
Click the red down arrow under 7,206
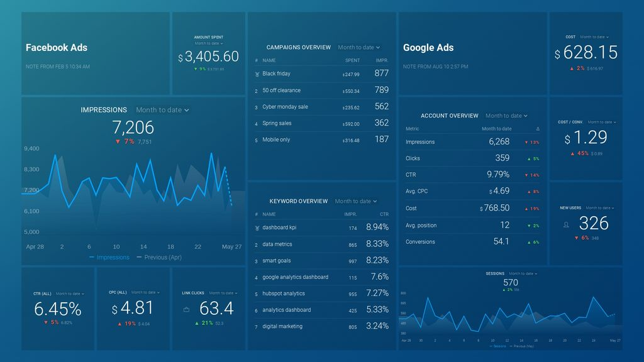[118, 141]
